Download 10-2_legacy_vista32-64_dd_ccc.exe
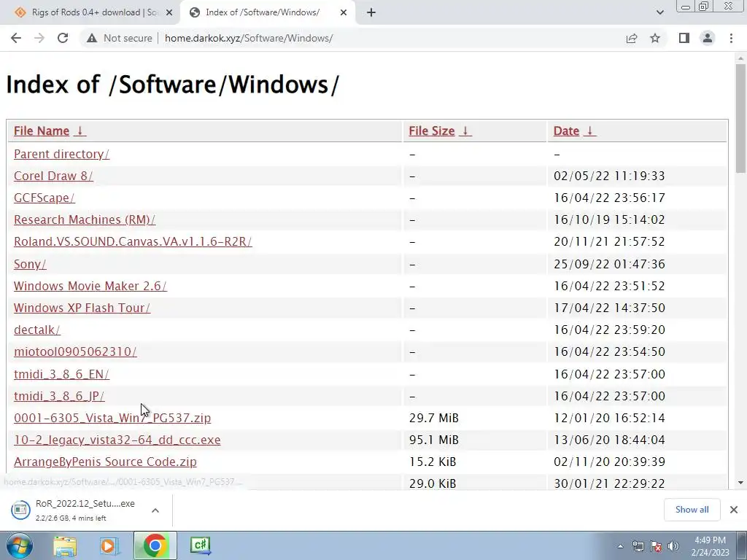Viewport: 747px width, 560px height. [x=117, y=440]
